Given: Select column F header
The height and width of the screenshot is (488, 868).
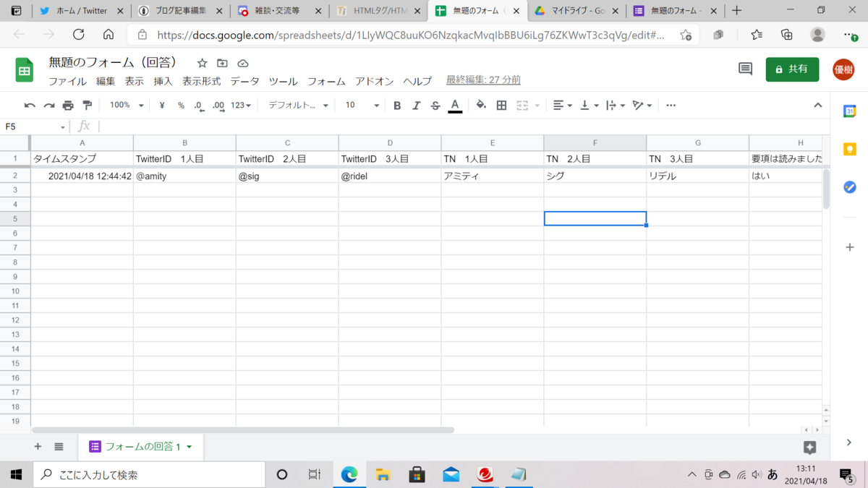Looking at the screenshot, I should click(x=595, y=143).
